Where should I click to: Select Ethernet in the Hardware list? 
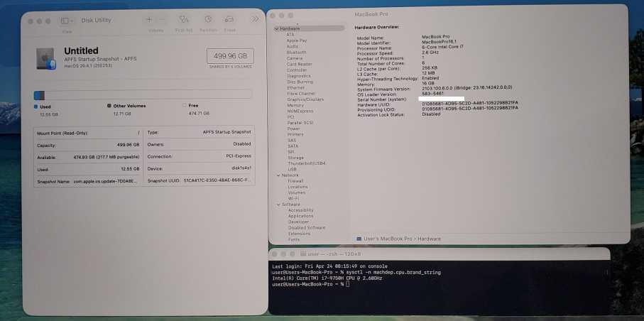pyautogui.click(x=295, y=87)
